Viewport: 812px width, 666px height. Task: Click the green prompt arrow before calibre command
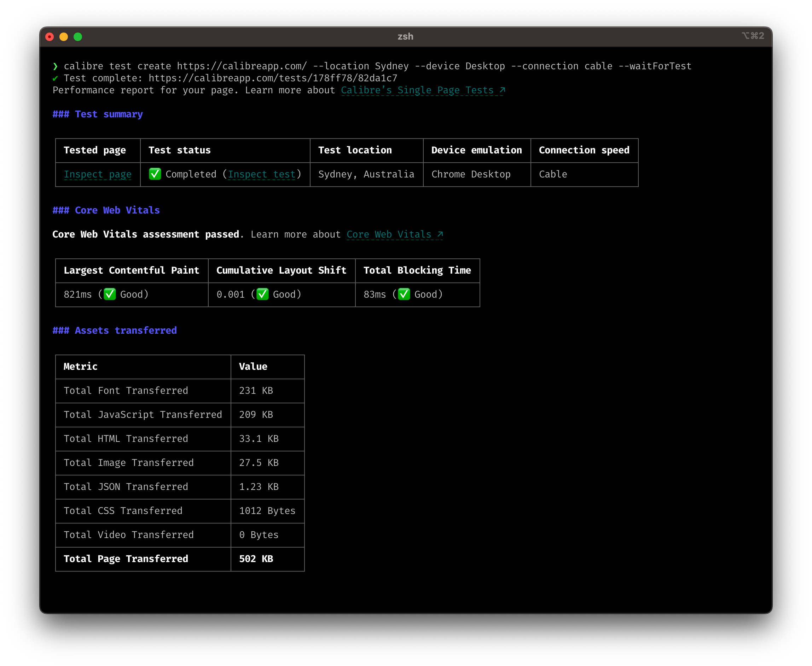pyautogui.click(x=56, y=66)
